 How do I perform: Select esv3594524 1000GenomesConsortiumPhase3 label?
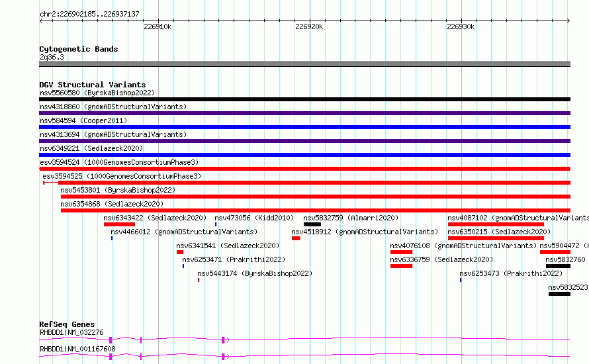[x=119, y=162]
